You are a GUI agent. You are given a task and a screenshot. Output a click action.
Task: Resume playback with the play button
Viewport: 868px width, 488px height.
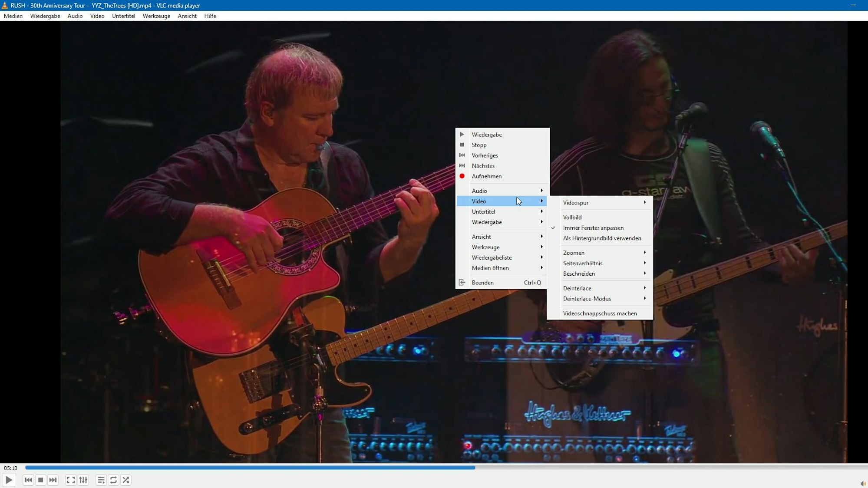coord(9,480)
